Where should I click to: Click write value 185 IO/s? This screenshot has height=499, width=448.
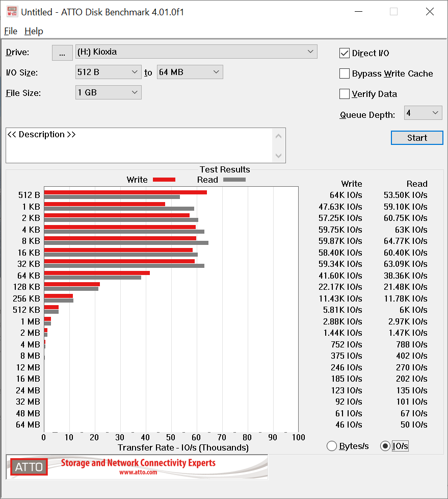346,379
